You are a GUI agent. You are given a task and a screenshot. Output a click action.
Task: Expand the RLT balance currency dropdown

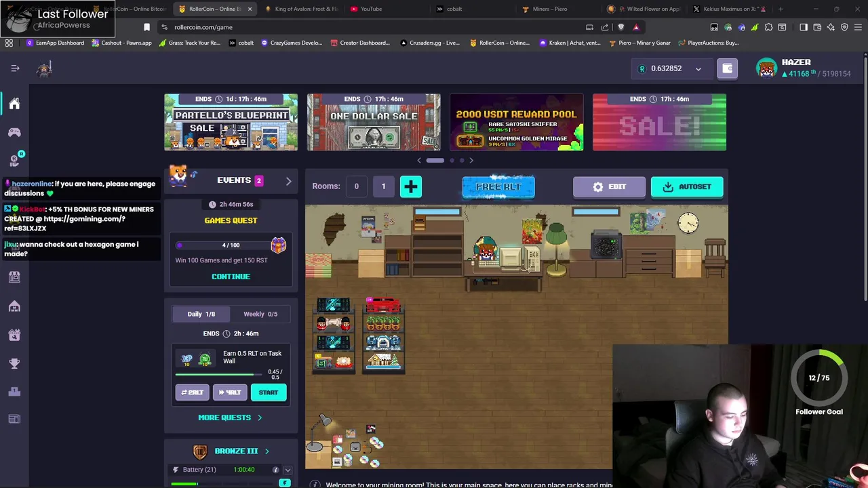pos(698,68)
